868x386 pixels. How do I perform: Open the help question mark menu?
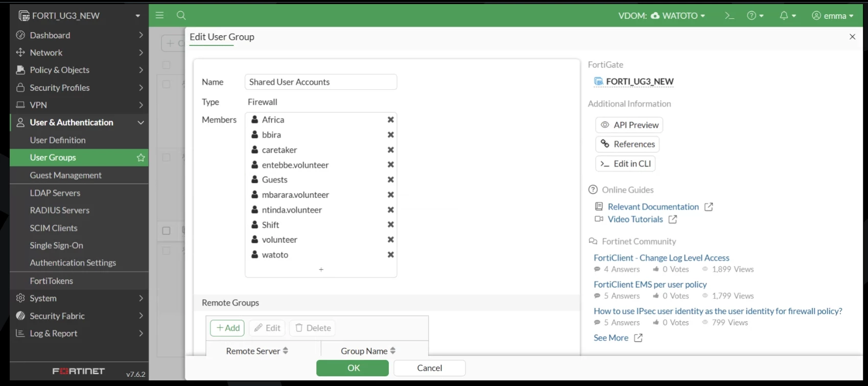[x=755, y=16]
